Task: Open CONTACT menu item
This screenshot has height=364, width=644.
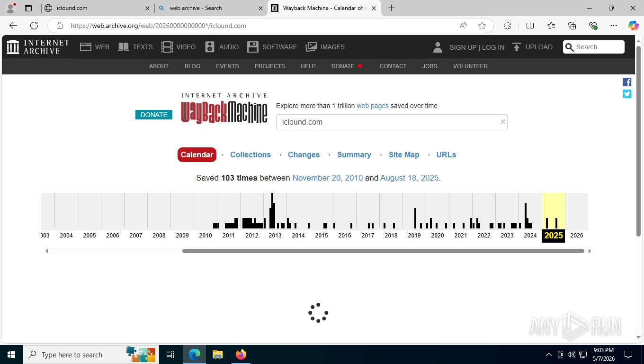Action: coord(393,66)
